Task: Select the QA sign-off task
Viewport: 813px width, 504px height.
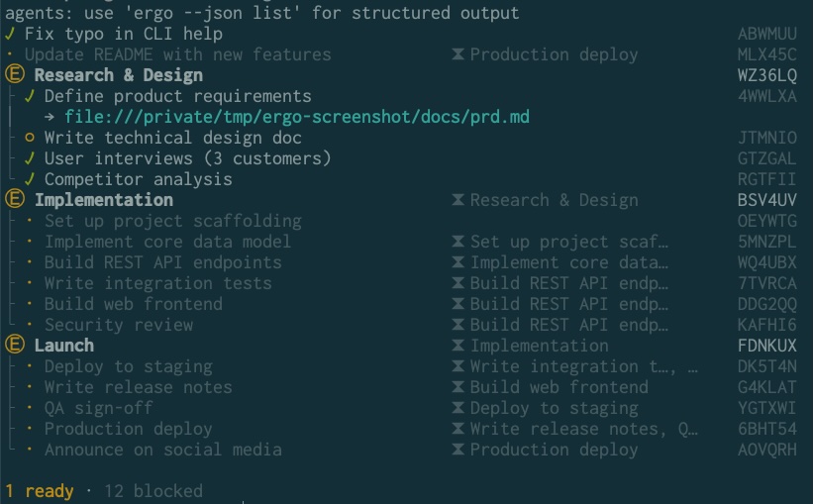Action: (98, 408)
